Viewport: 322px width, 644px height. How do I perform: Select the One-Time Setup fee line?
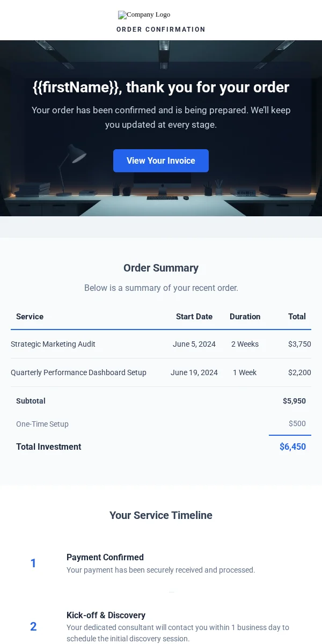pos(161,424)
